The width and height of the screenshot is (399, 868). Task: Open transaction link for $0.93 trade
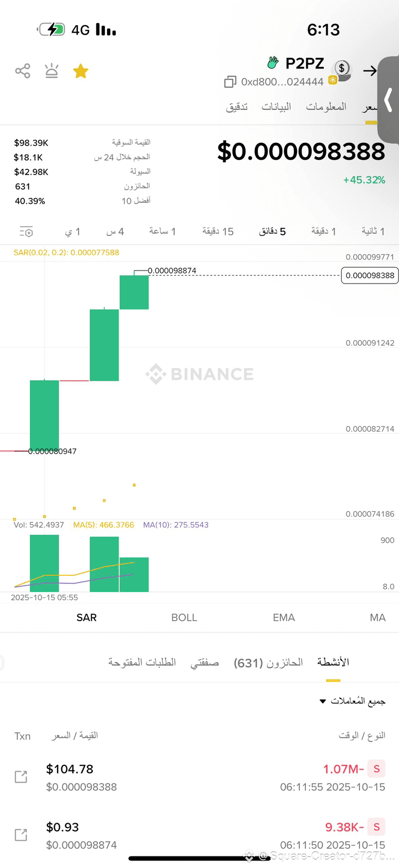point(21,835)
